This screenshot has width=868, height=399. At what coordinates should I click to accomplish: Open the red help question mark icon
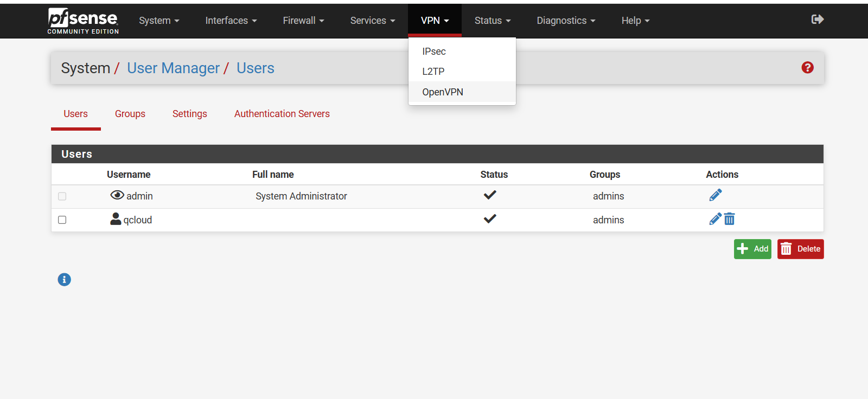(807, 68)
